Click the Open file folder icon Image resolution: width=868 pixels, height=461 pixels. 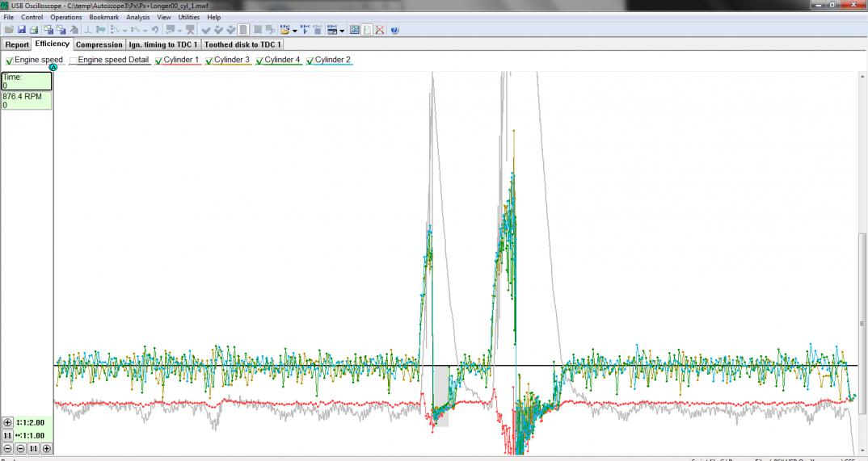pyautogui.click(x=8, y=30)
